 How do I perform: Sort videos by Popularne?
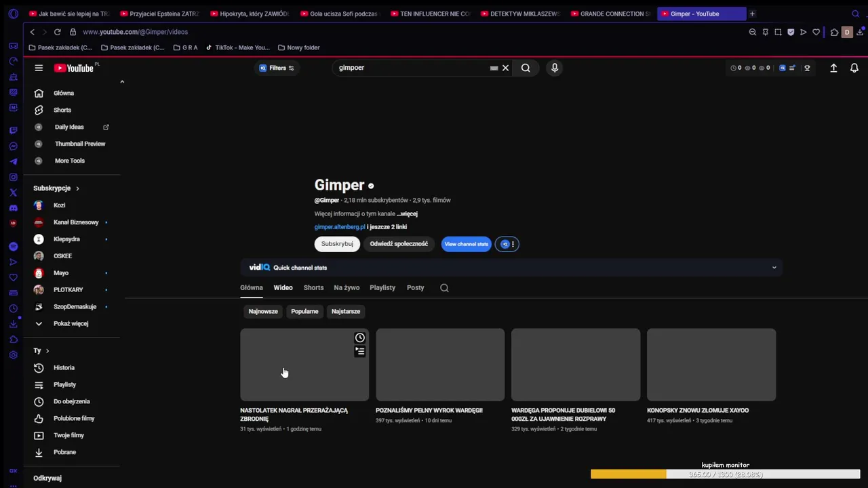click(304, 311)
